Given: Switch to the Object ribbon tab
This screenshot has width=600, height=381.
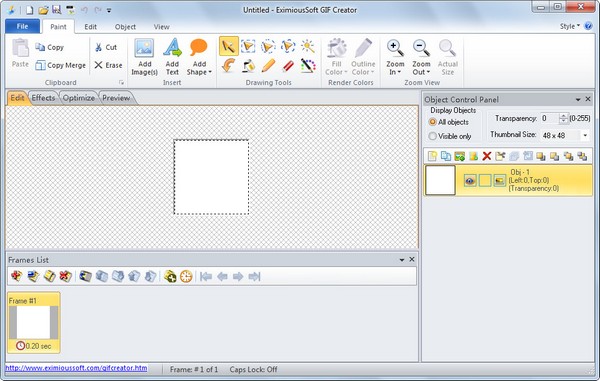Looking at the screenshot, I should pos(125,27).
